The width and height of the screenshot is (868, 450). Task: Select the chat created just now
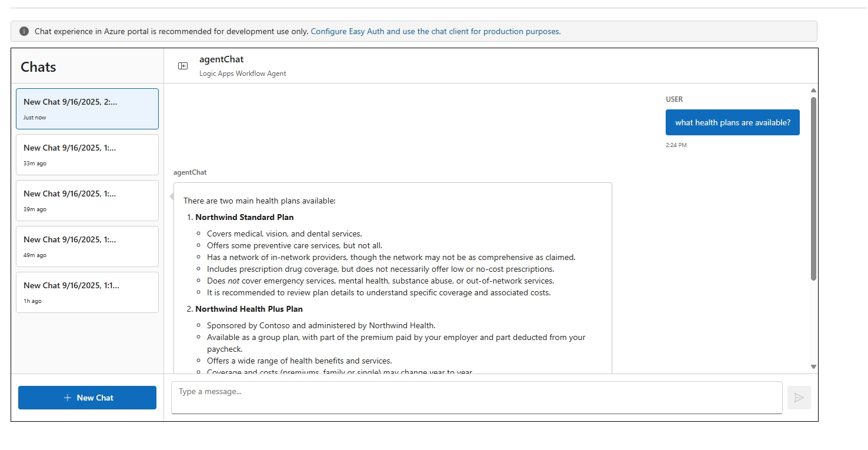[87, 108]
